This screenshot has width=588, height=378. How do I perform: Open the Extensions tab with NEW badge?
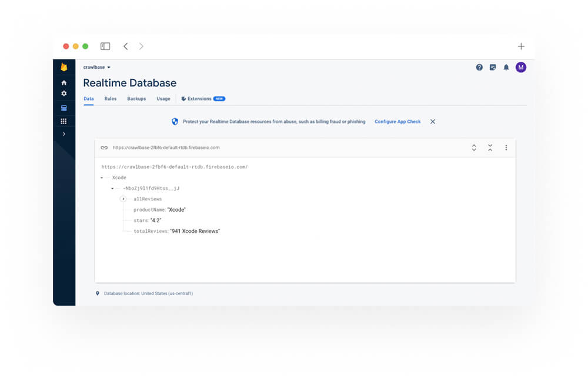tap(200, 98)
